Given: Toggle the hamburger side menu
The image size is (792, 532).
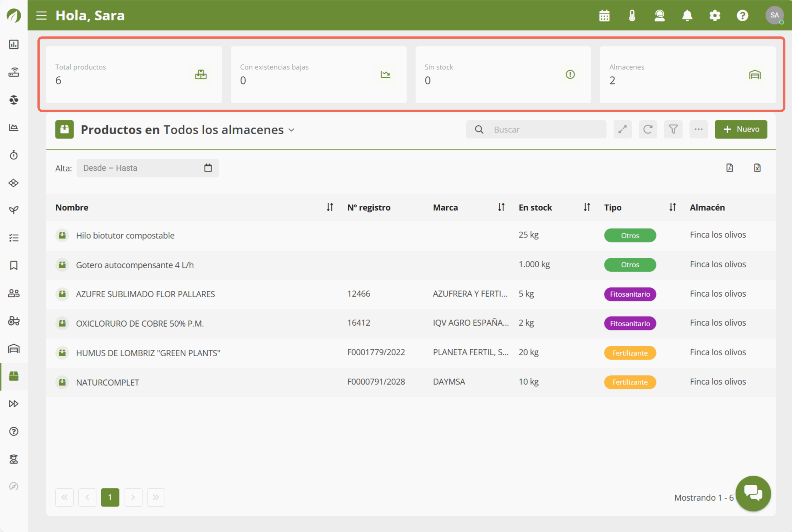Looking at the screenshot, I should pos(41,15).
